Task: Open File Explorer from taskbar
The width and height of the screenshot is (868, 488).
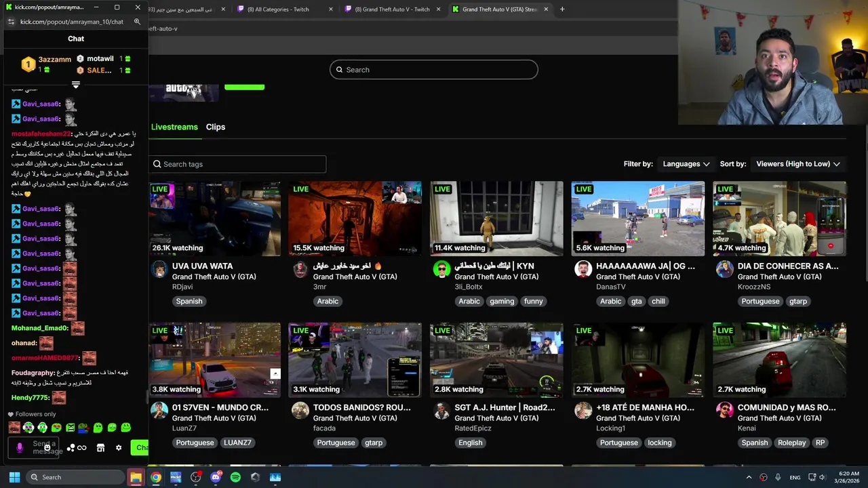Action: pos(136,477)
